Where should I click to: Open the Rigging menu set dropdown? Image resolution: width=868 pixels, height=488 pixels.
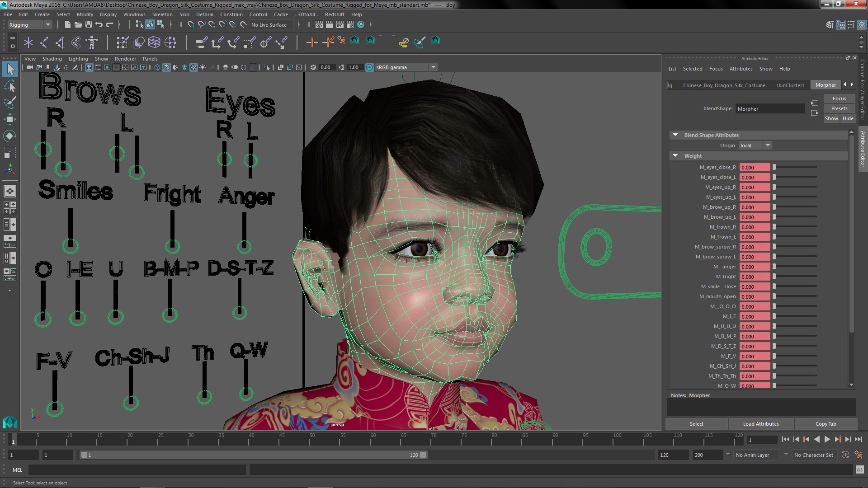coord(29,25)
